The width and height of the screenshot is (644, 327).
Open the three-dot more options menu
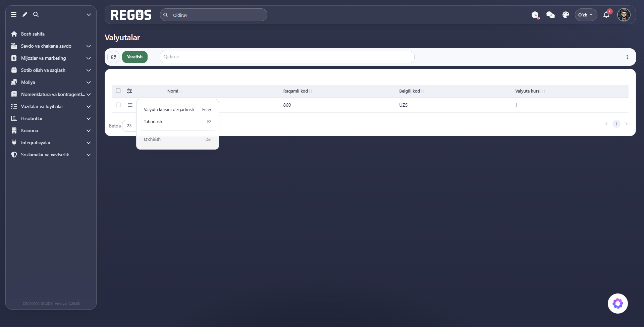[x=627, y=57]
